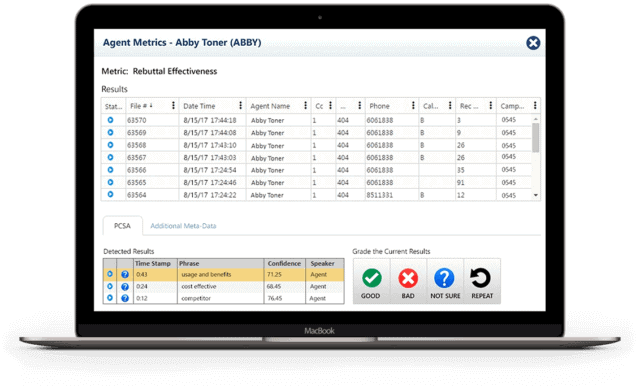
Task: Click the Stat... column header
Action: (x=113, y=106)
